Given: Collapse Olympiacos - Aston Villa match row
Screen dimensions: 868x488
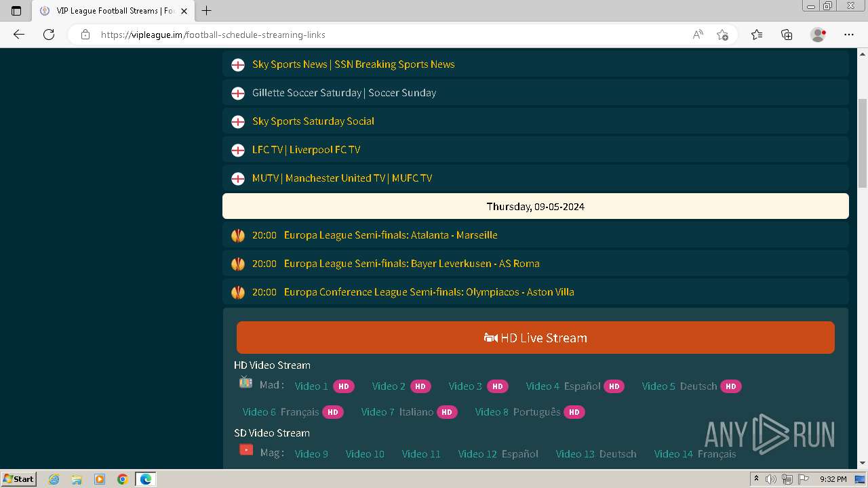Looking at the screenshot, I should click(536, 292).
